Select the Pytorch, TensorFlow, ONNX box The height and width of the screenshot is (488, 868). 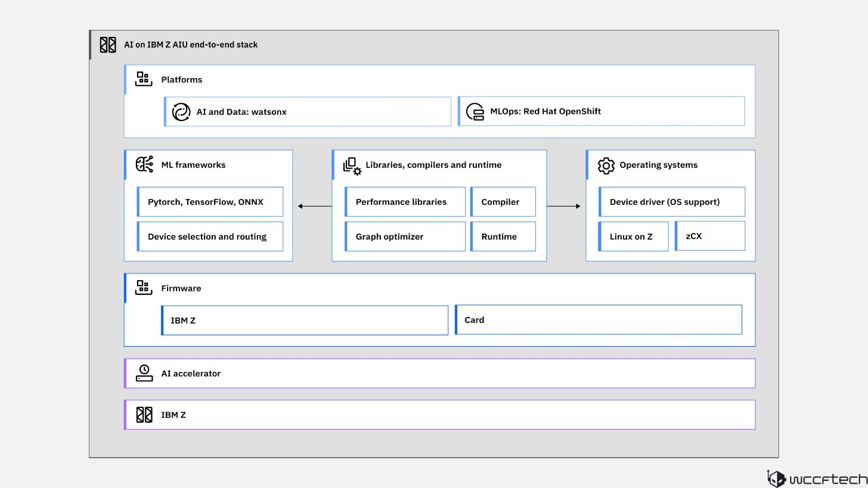pos(210,202)
